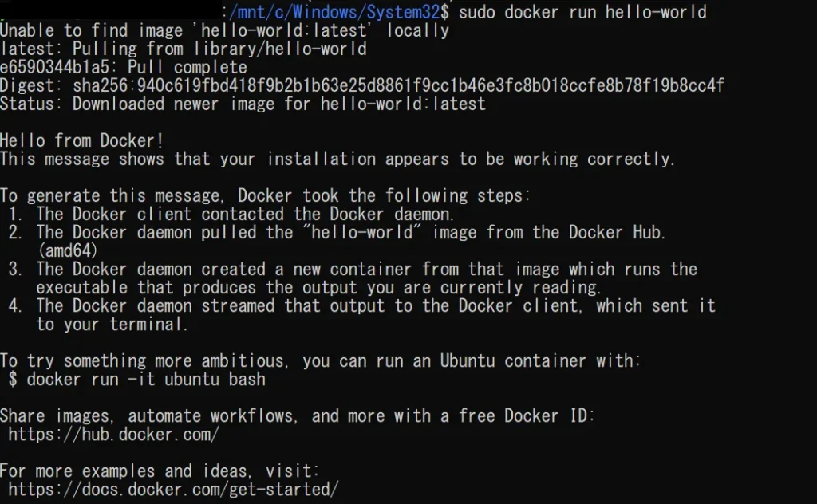
Task: Click the 'sudo docker run hello-world' command
Action: [x=582, y=12]
